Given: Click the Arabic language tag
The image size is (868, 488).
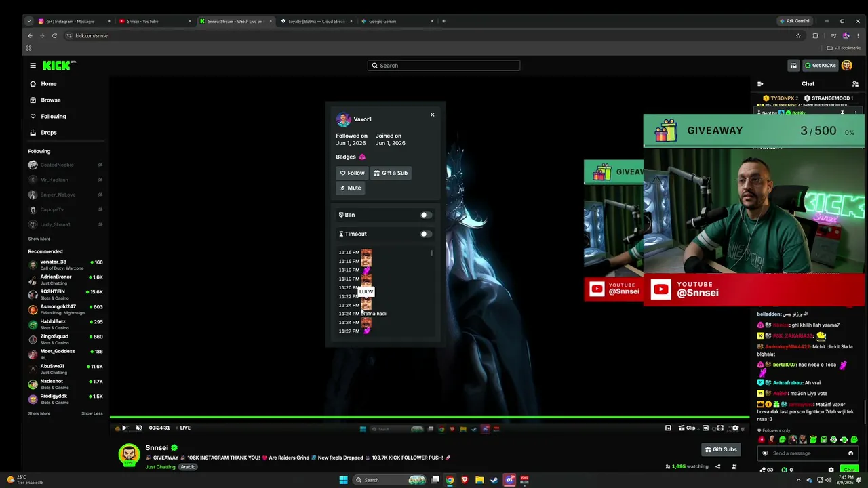Looking at the screenshot, I should click(x=188, y=467).
